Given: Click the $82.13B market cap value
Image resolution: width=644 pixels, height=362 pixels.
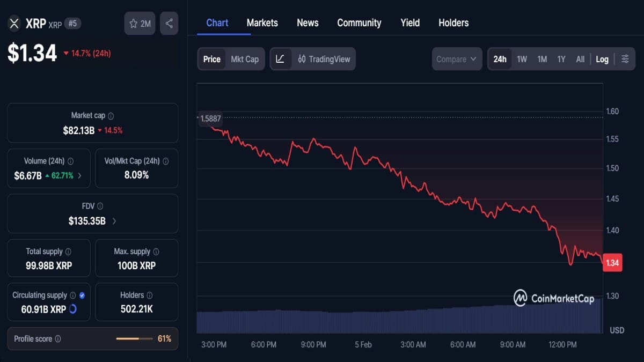Looking at the screenshot, I should (x=78, y=130).
